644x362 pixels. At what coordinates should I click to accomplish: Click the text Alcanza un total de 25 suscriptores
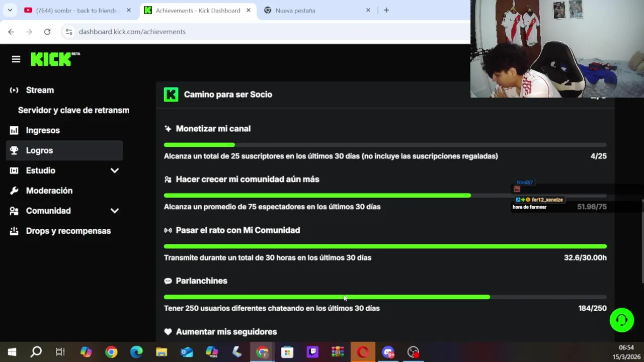tap(331, 156)
